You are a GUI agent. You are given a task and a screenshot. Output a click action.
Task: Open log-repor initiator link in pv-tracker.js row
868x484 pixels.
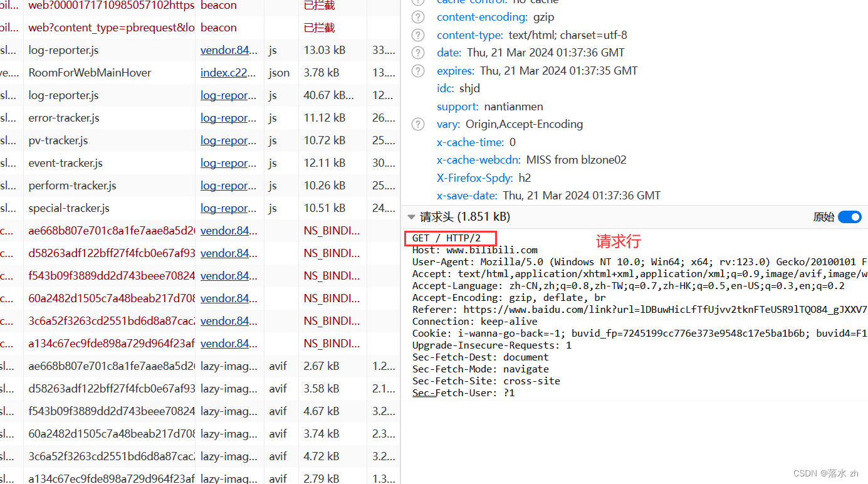pos(229,140)
